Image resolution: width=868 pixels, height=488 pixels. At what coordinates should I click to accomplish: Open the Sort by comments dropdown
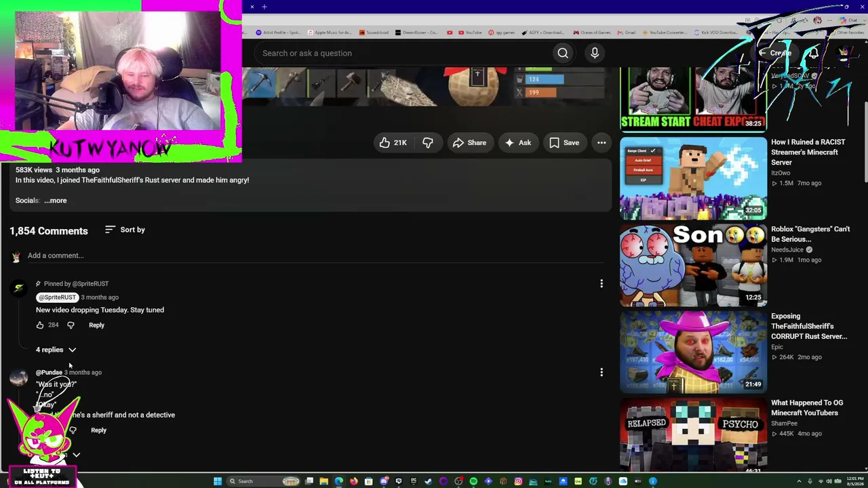[x=125, y=230]
